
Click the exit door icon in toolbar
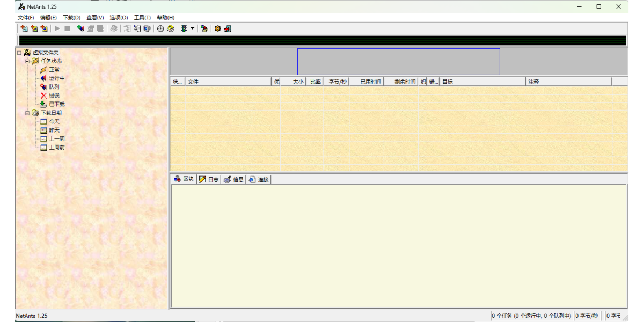point(228,28)
